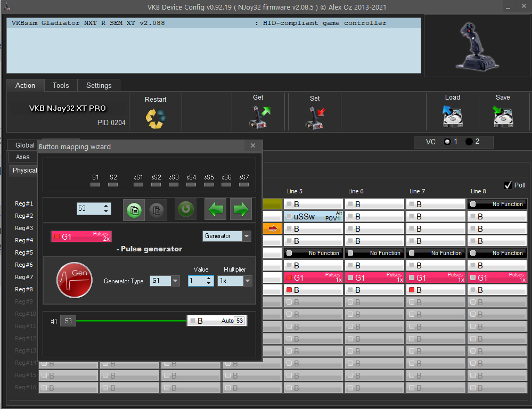Click the red B cell in Reg#8 Line 7
This screenshot has width=532, height=409.
click(436, 290)
